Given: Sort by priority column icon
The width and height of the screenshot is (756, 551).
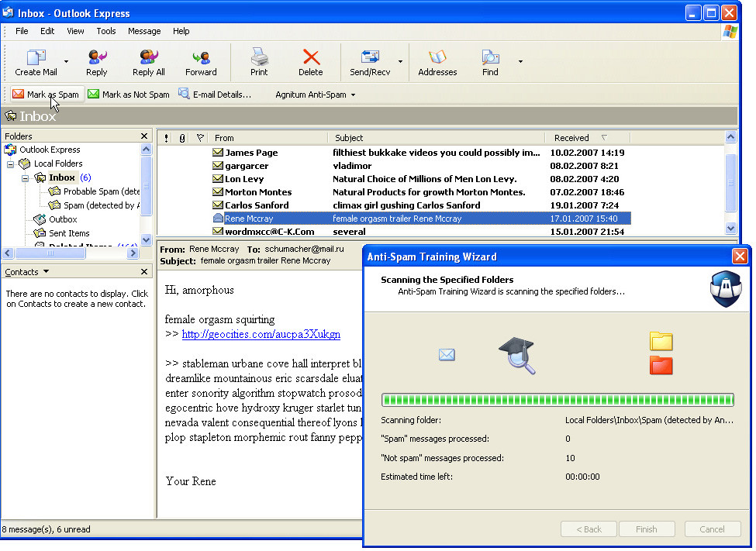Looking at the screenshot, I should [x=166, y=139].
